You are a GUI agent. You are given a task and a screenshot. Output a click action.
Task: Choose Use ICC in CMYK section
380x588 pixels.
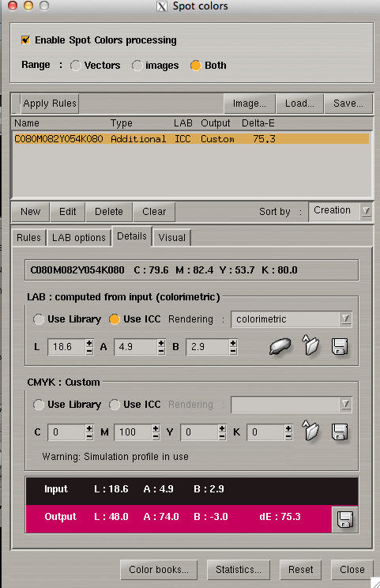115,405
